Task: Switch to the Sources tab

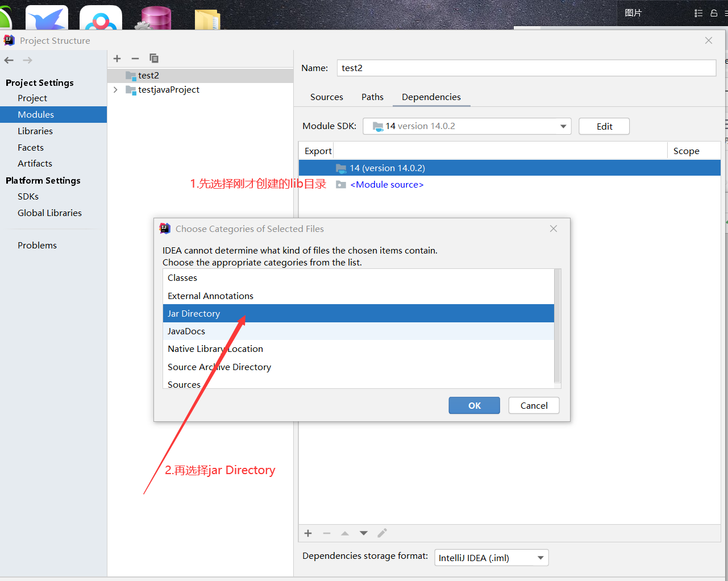Action: point(327,97)
